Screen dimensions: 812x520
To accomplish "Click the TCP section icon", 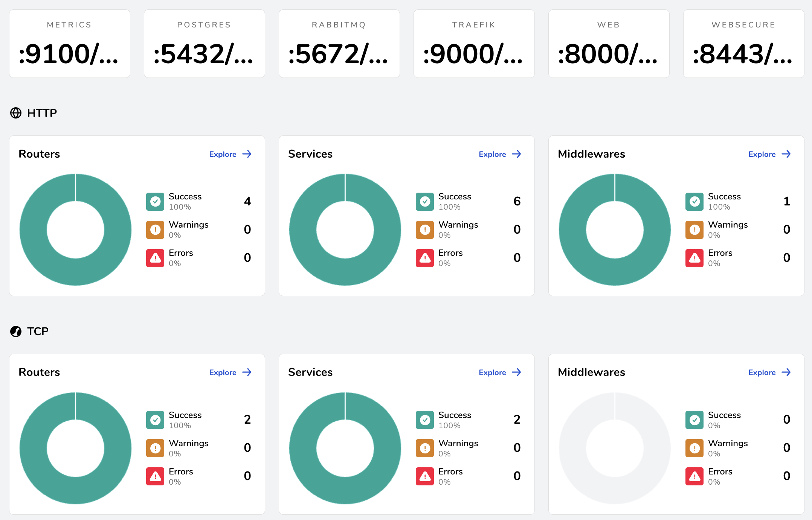I will (x=16, y=331).
